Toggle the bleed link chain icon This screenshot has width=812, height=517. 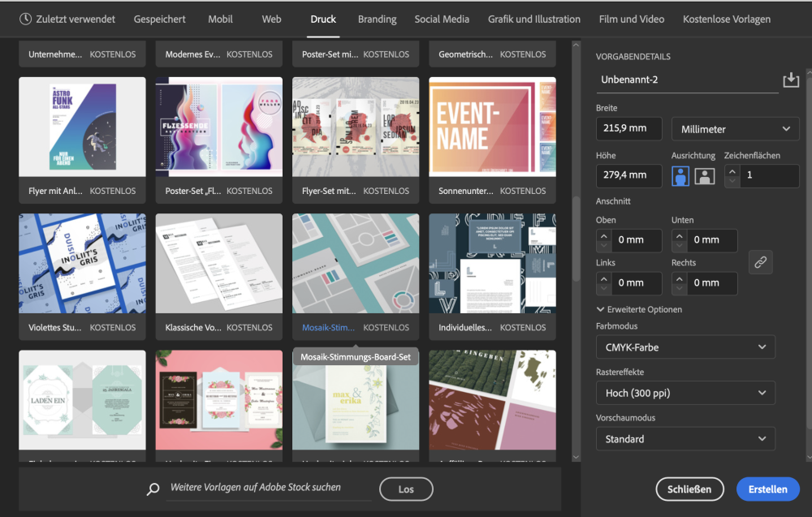[x=760, y=262]
